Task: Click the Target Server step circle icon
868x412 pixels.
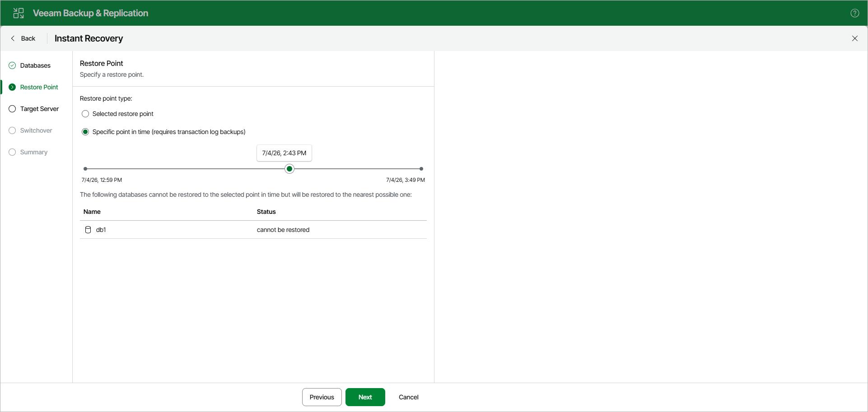Action: (12, 109)
